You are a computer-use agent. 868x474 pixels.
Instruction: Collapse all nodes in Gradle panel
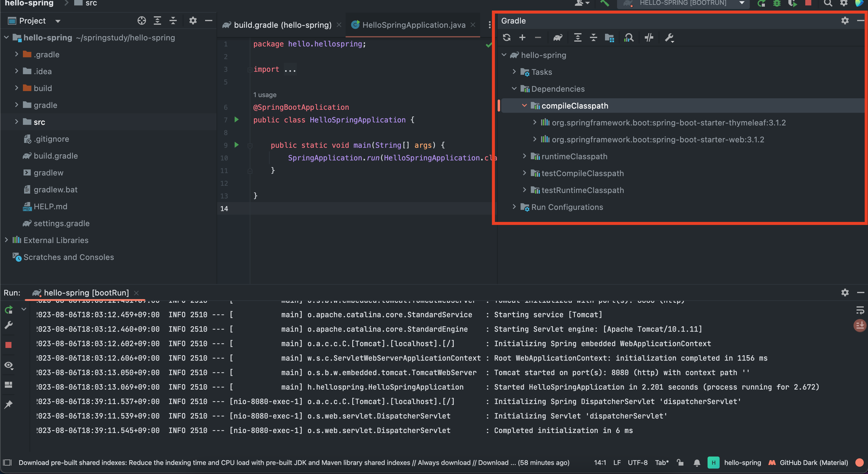[x=593, y=37]
